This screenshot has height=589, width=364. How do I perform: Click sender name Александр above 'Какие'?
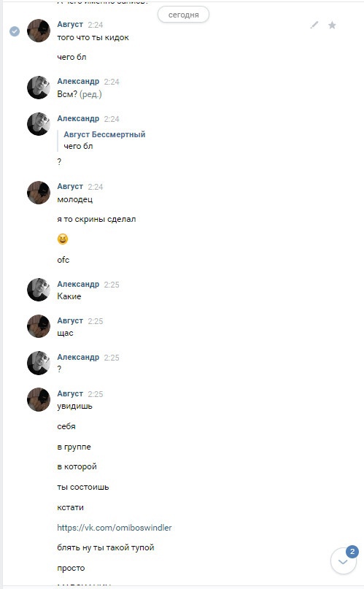(x=78, y=285)
